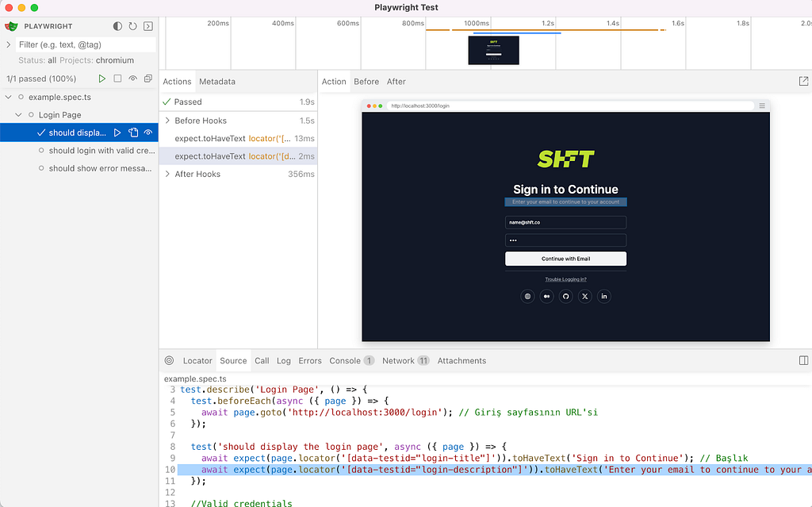Image resolution: width=812 pixels, height=507 pixels.
Task: Click the SHFT logo in snapshot
Action: point(565,159)
